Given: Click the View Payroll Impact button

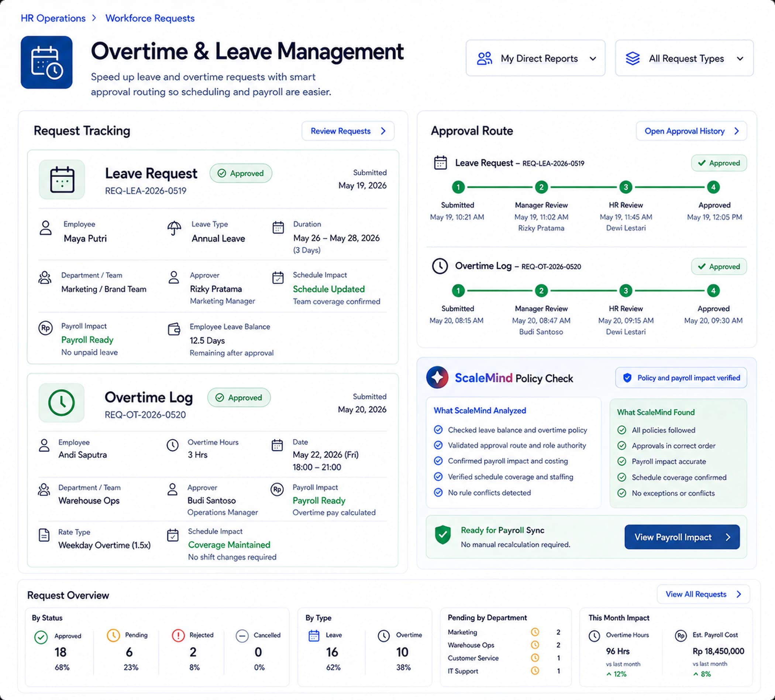Looking at the screenshot, I should [x=682, y=537].
